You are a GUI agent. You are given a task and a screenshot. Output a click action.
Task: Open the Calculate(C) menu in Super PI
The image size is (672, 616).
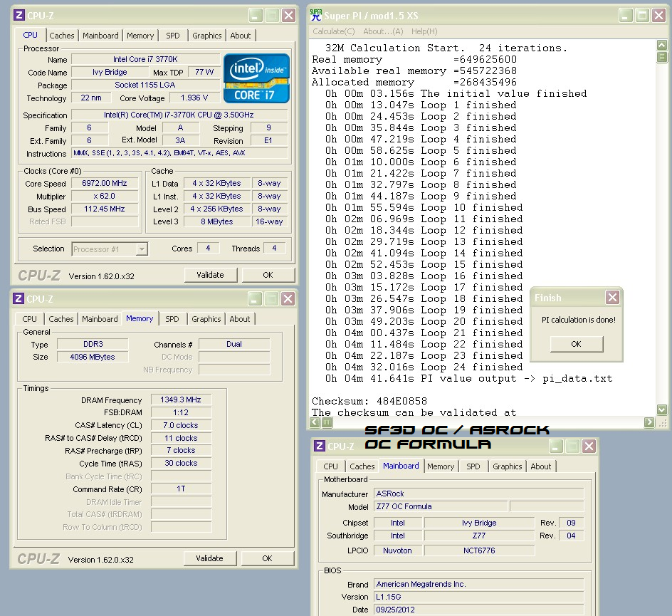(334, 31)
